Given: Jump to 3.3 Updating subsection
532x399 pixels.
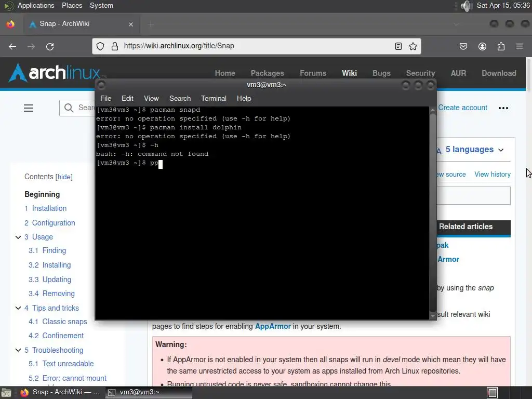Looking at the screenshot, I should (x=50, y=280).
